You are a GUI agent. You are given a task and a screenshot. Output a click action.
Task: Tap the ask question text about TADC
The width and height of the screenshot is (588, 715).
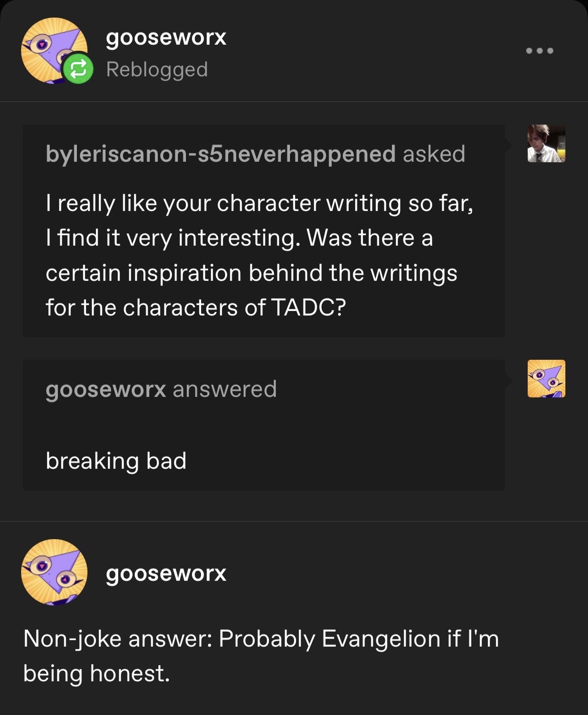pos(251,255)
